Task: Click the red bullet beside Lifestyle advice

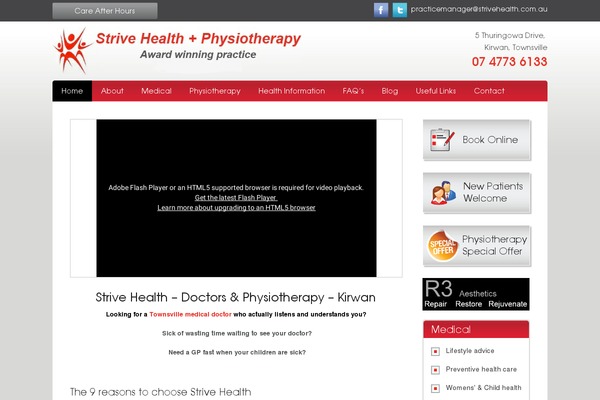Action: point(435,351)
